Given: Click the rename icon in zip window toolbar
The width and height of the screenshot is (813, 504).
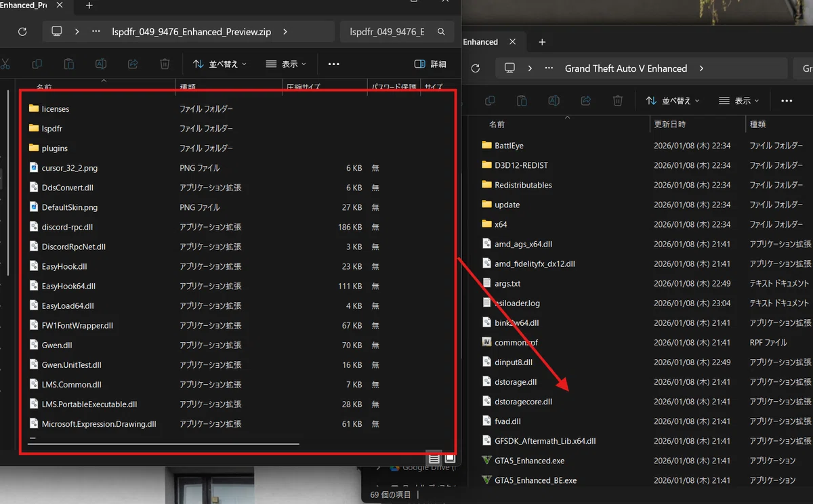Looking at the screenshot, I should pyautogui.click(x=101, y=64).
